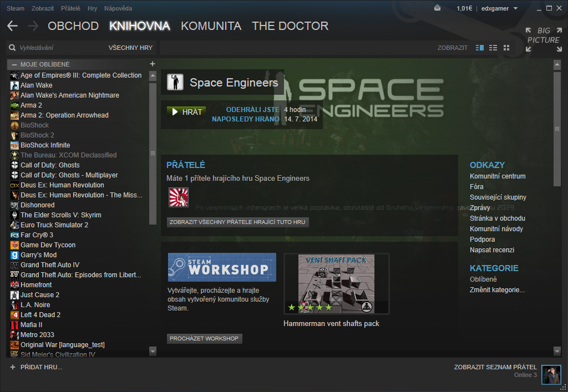
Task: Switch to list view mode
Action: point(493,48)
